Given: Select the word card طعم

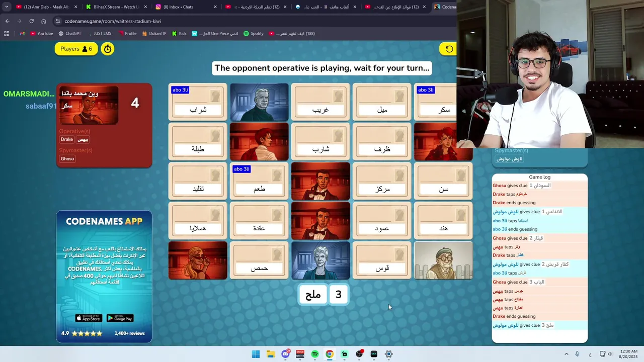Looking at the screenshot, I should tap(259, 181).
